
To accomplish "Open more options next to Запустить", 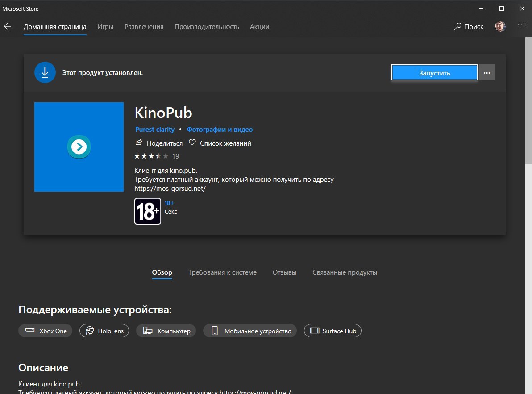I will click(x=487, y=73).
